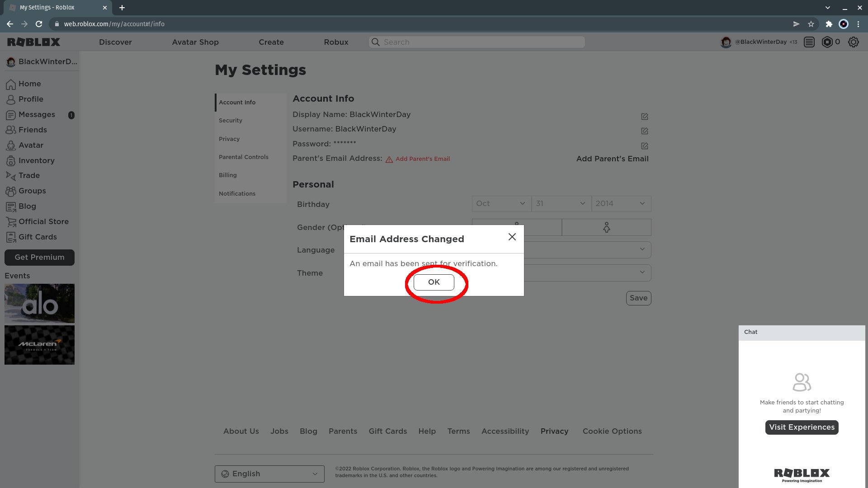This screenshot has height=488, width=868.
Task: Switch to Security settings tab
Action: coord(251,121)
